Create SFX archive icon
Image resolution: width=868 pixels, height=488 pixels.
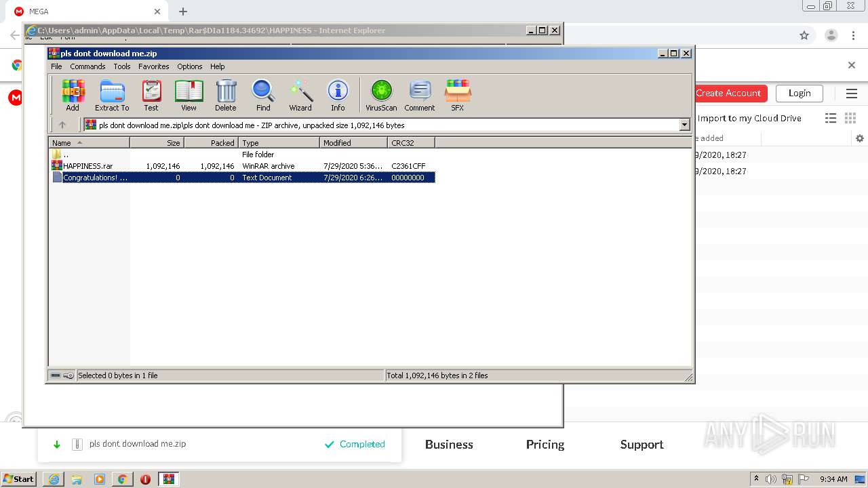click(458, 95)
